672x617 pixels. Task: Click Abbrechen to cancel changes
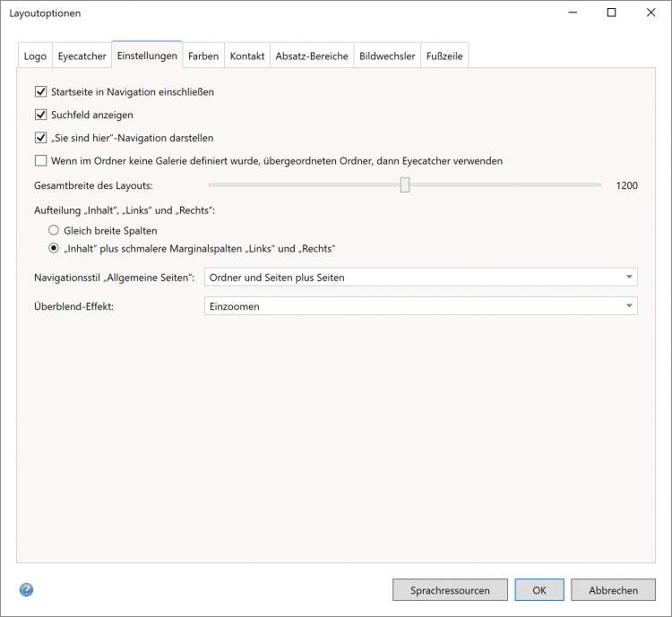(614, 590)
